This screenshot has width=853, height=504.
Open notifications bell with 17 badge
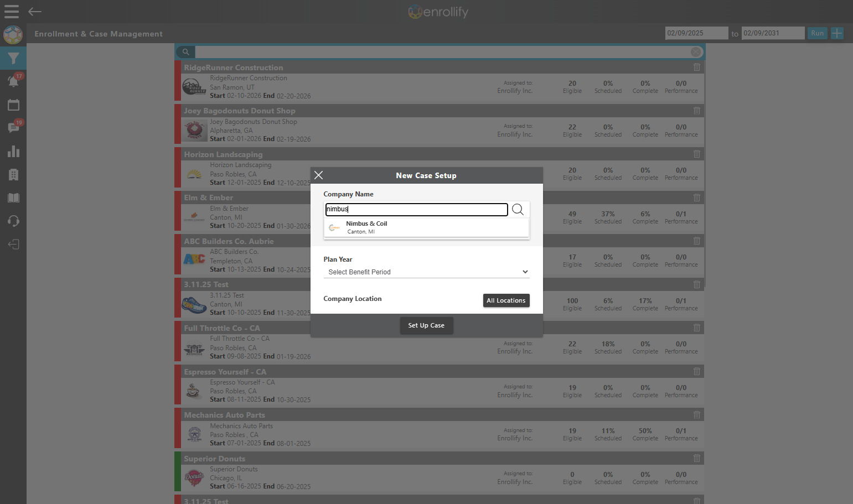[14, 81]
